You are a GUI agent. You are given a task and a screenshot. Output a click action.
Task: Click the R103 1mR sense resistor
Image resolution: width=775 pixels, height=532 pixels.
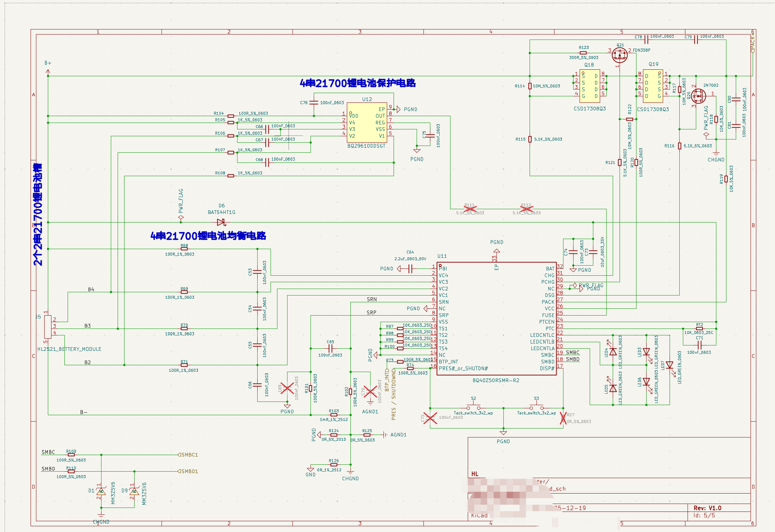coord(334,415)
